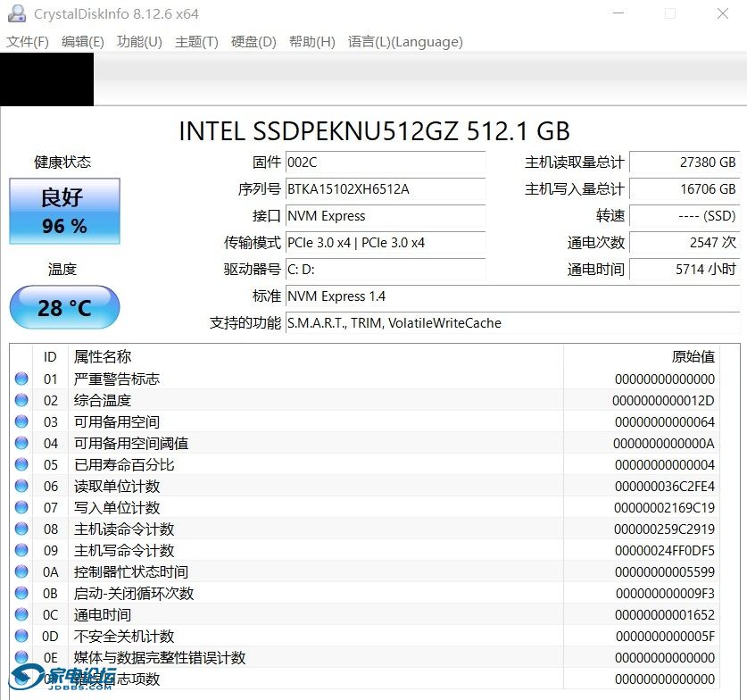
Task: Click status circle beside 可用备用空间 row
Action: (x=21, y=421)
